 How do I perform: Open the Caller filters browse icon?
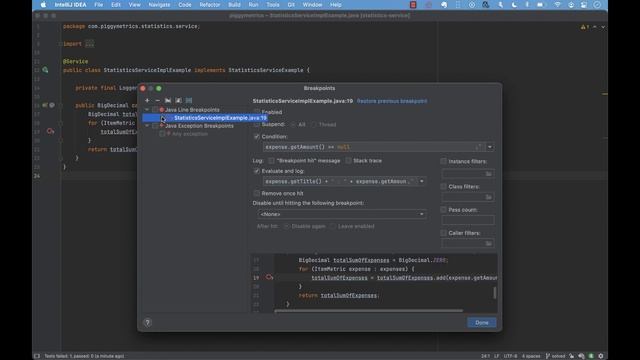coord(488,243)
